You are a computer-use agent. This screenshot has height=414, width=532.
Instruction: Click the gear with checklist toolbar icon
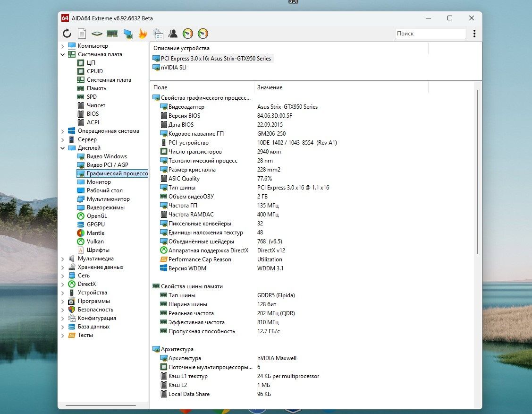pos(158,33)
